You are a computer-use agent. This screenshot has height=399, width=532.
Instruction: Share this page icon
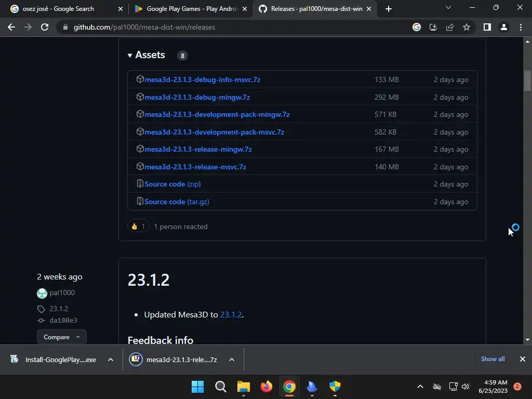click(x=450, y=27)
